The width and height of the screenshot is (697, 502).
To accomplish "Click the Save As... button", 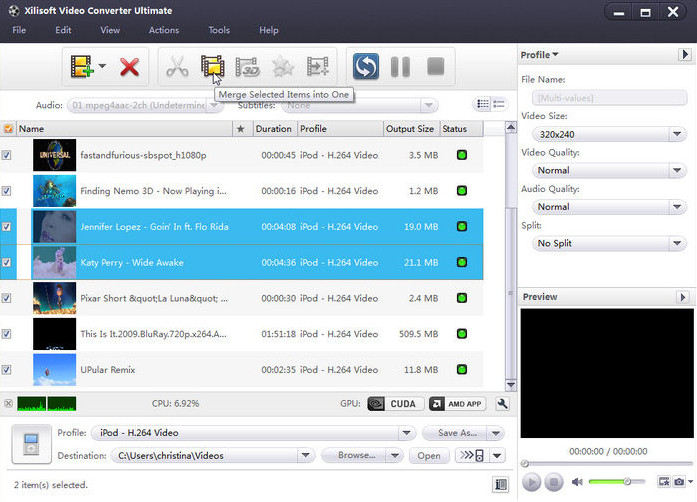I will point(455,433).
